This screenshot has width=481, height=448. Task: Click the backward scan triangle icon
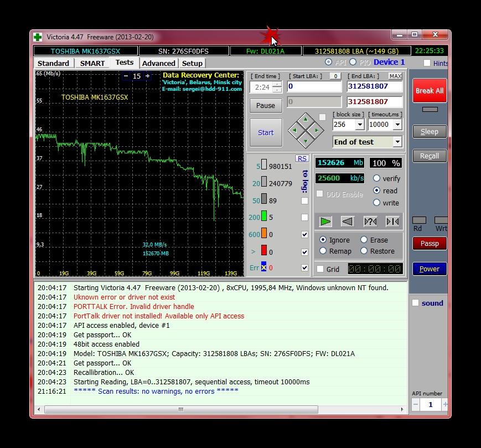[x=348, y=221]
